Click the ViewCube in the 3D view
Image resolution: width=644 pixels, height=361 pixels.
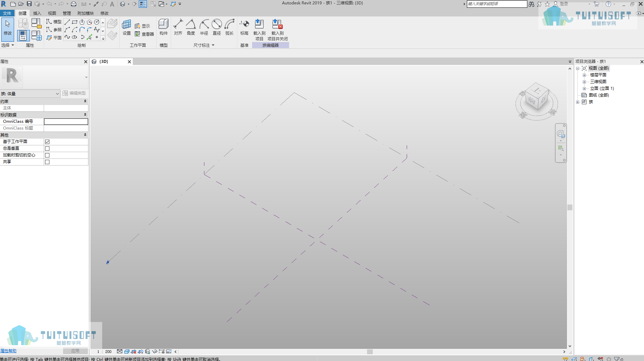pos(537,97)
